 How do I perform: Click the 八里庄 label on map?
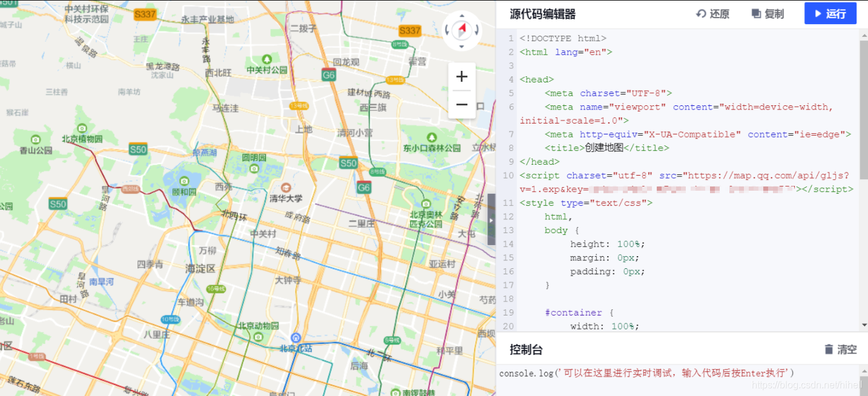(x=157, y=334)
